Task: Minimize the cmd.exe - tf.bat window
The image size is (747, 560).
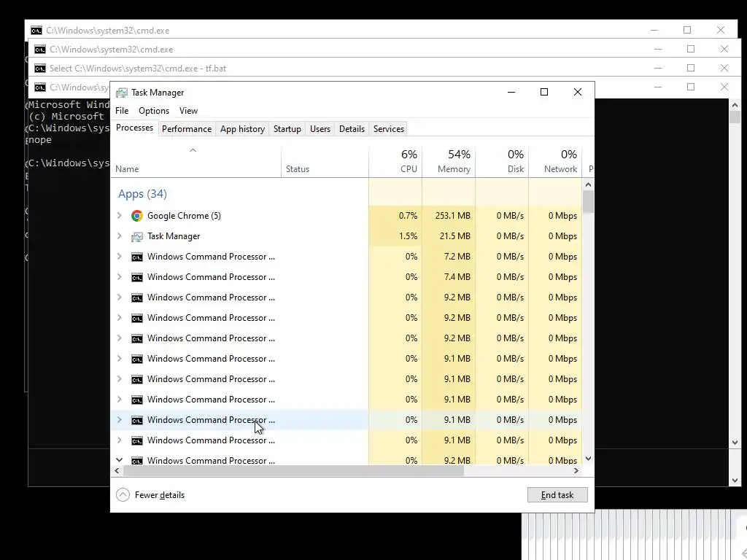Action: pos(658,68)
